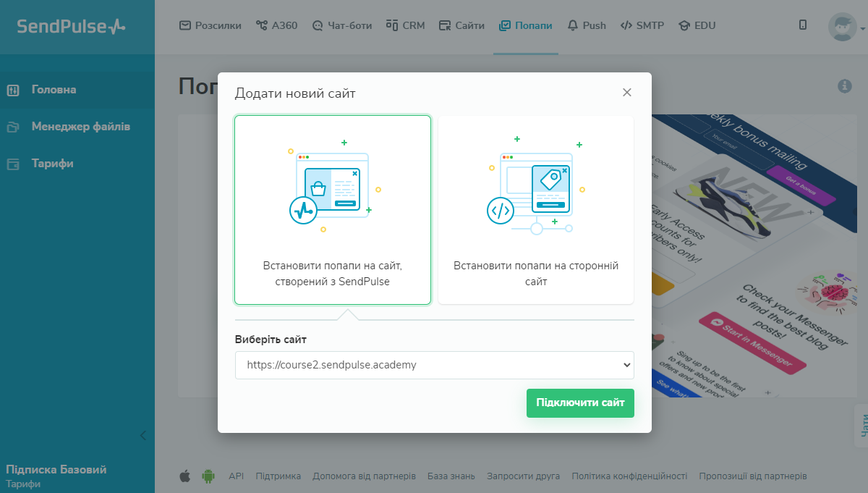Select the Попапи tab
The width and height of the screenshot is (868, 493).
[526, 25]
